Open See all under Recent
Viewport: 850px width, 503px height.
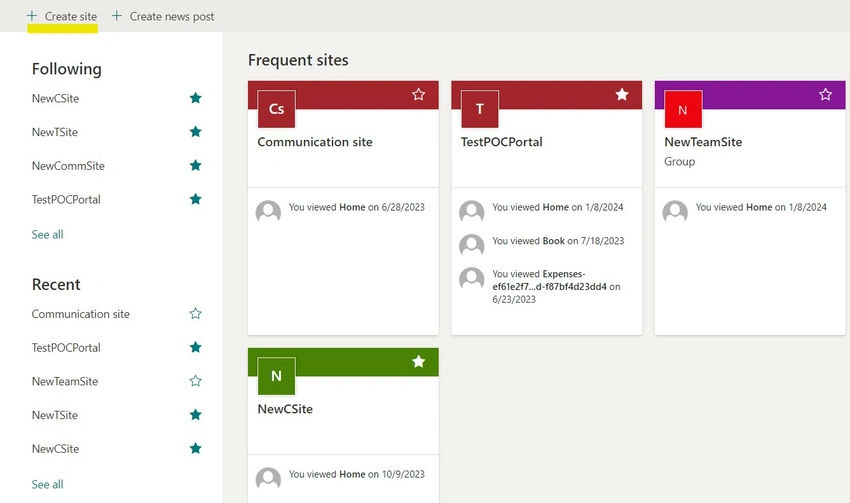click(x=47, y=485)
